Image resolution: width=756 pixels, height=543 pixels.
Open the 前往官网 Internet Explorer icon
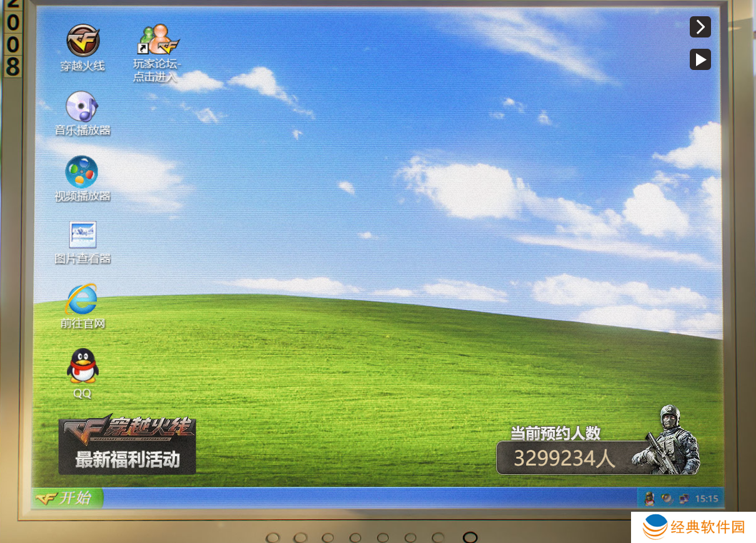point(82,306)
